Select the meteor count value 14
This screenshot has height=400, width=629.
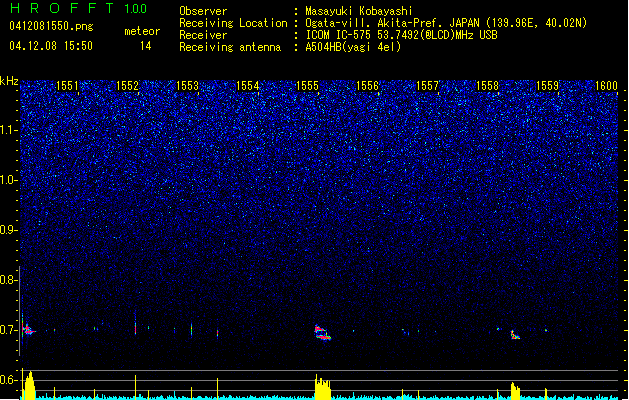146,46
